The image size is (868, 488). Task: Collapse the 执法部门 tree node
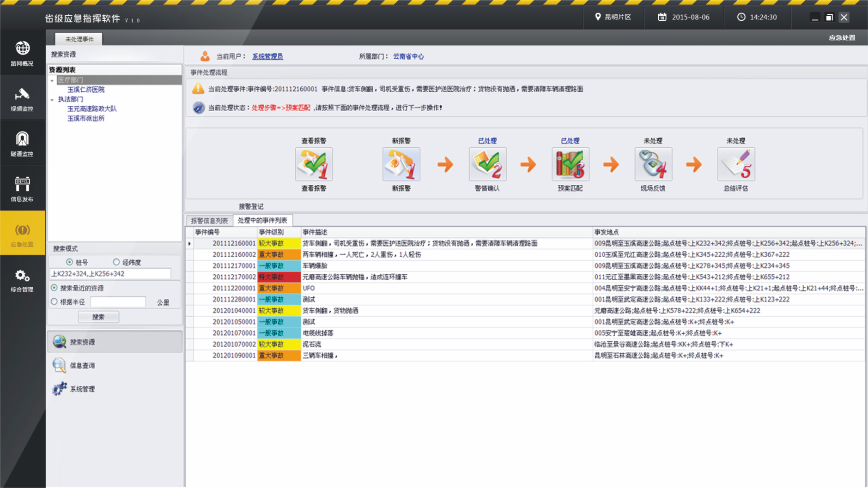coord(52,100)
